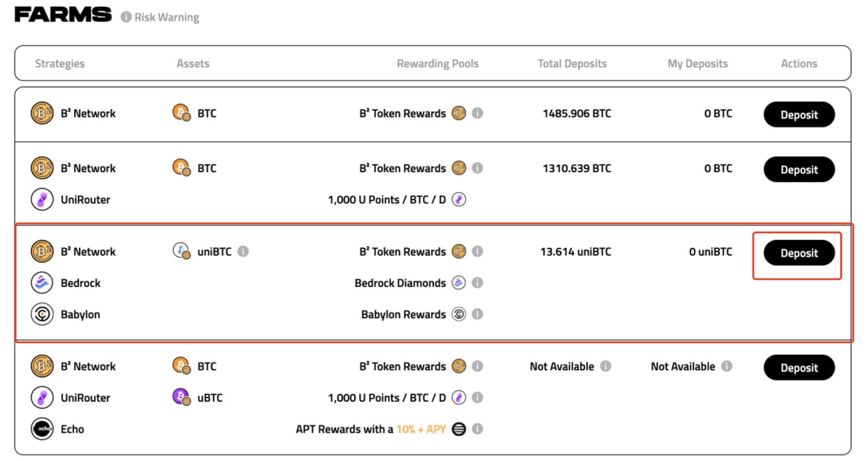This screenshot has height=461, width=868.
Task: Deposit into the 1310.639 BTC farm
Action: click(x=799, y=170)
